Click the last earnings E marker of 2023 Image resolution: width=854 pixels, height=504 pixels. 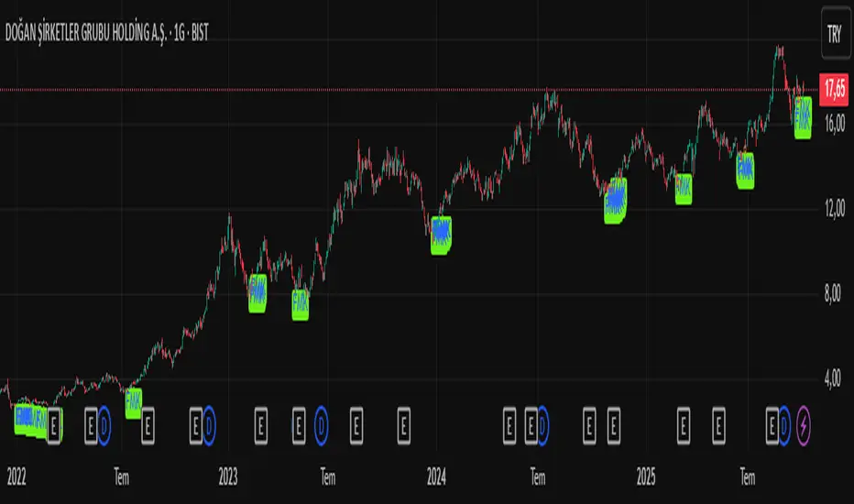[403, 426]
